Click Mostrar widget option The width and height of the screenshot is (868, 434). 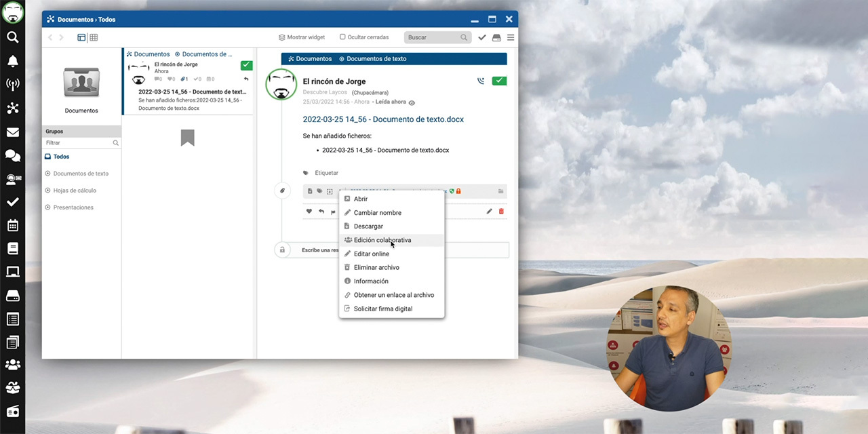[302, 37]
